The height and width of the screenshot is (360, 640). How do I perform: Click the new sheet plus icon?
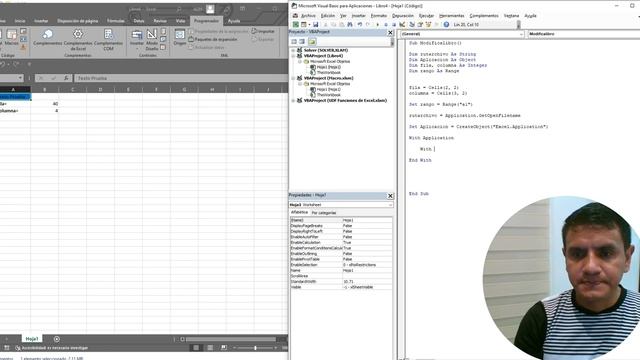click(57, 339)
